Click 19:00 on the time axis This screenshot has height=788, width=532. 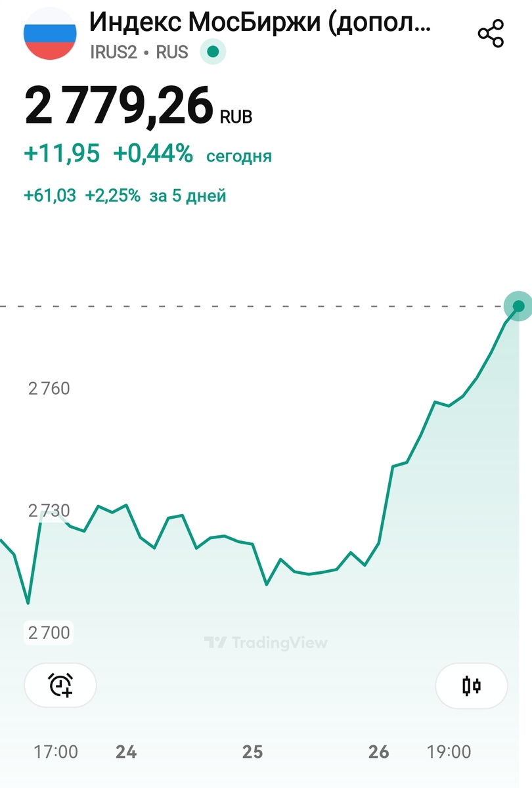tap(449, 751)
